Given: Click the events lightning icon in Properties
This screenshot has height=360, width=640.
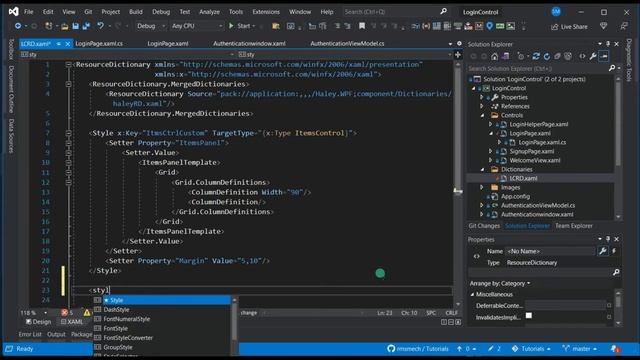Looking at the screenshot, I should point(614,251).
